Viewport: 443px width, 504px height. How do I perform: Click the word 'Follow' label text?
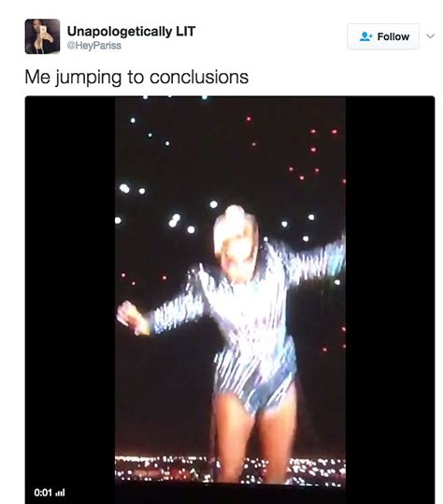click(x=393, y=36)
